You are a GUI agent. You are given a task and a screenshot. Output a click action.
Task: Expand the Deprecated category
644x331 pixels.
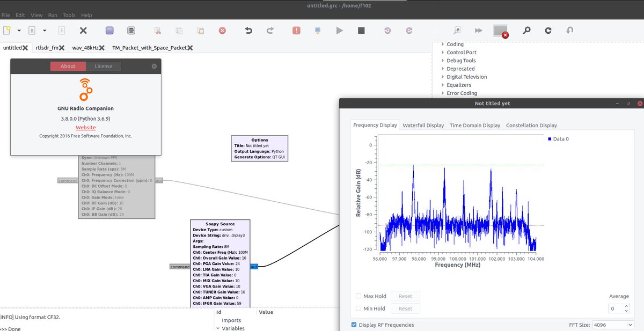[442, 69]
